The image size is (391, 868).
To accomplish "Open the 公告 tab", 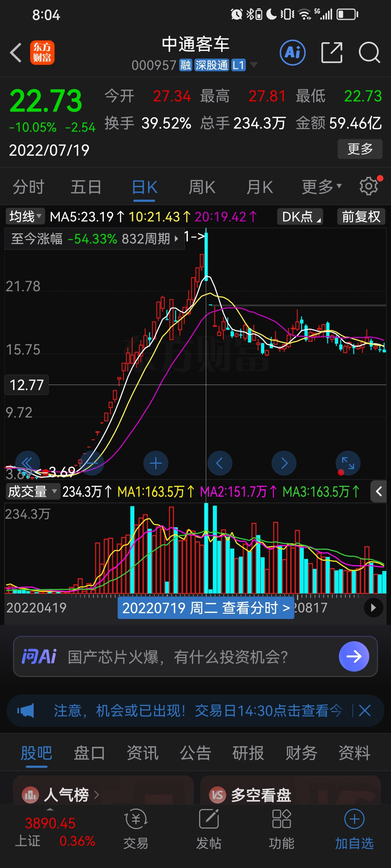I will 195,753.
